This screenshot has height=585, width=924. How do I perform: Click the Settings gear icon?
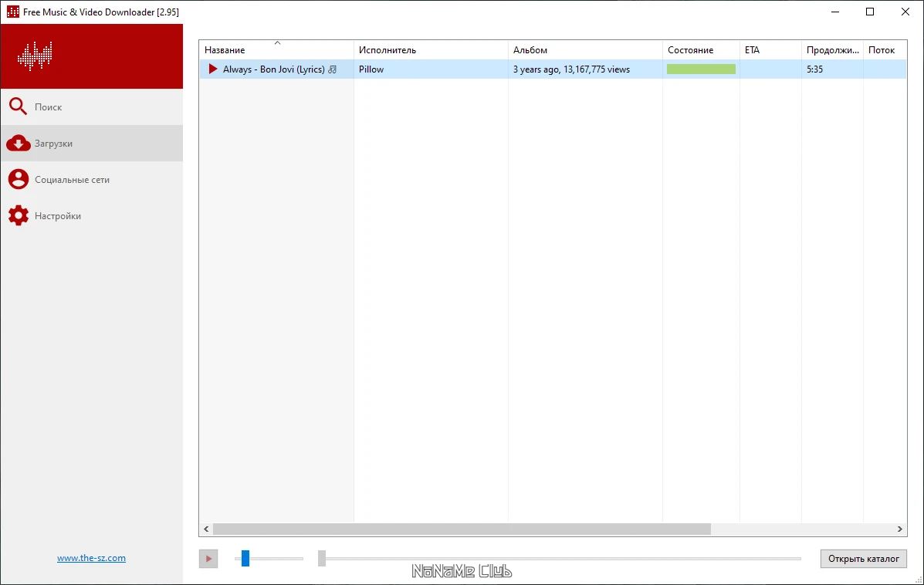pos(19,215)
